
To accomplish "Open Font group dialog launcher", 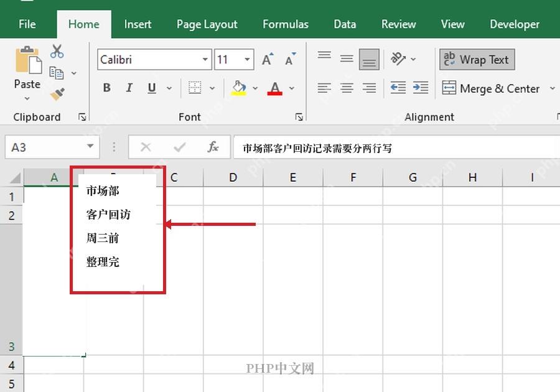I will tap(299, 117).
